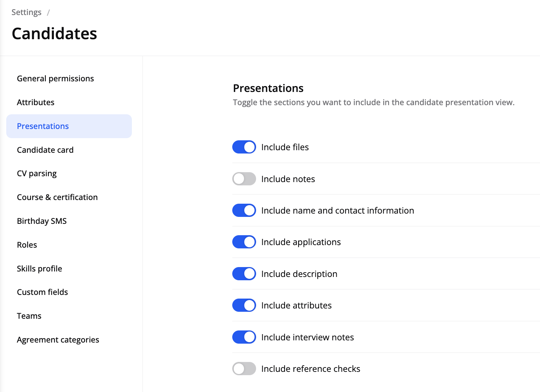Enable Include reference checks toggle
This screenshot has width=540, height=392.
tap(244, 369)
